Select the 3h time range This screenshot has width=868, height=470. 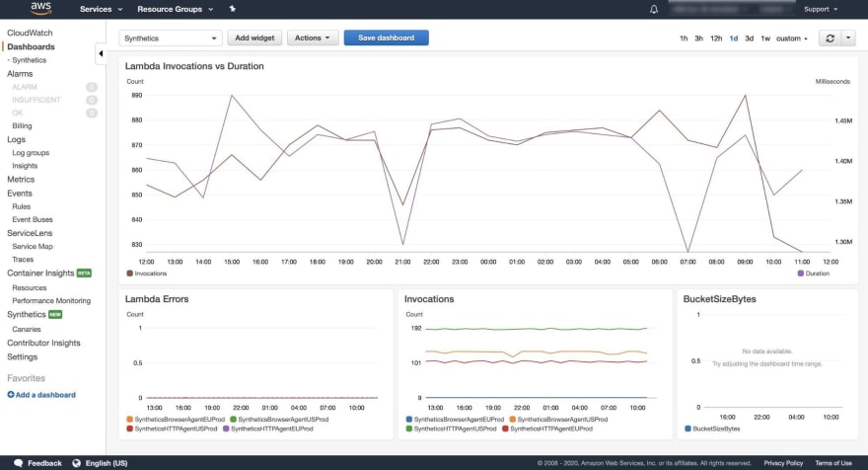pyautogui.click(x=698, y=39)
